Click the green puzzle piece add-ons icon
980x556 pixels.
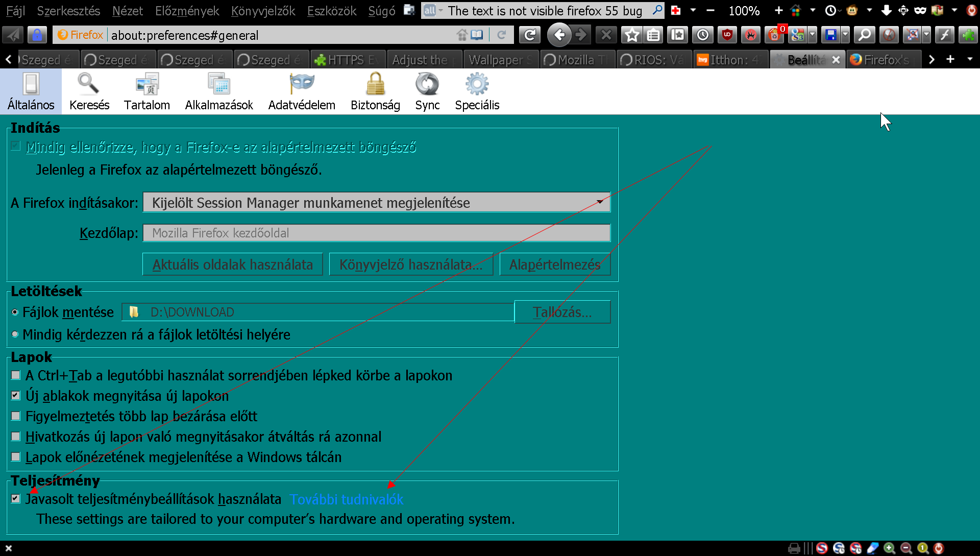(x=967, y=35)
